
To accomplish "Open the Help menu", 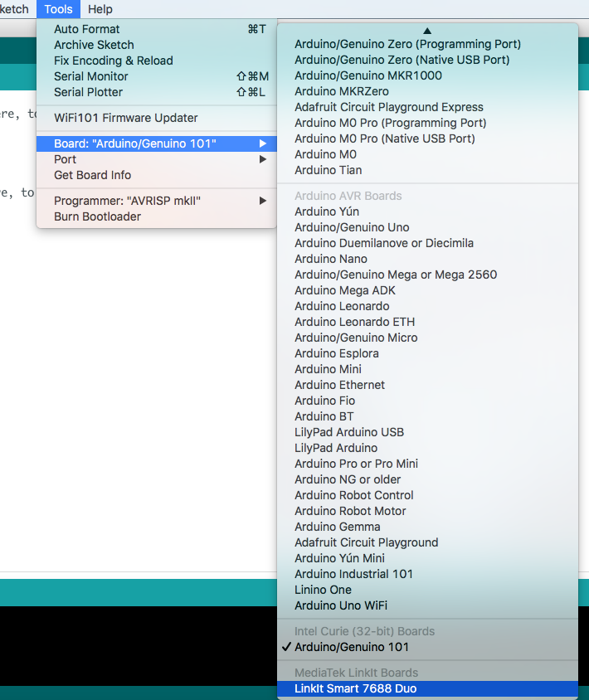I will pyautogui.click(x=100, y=9).
